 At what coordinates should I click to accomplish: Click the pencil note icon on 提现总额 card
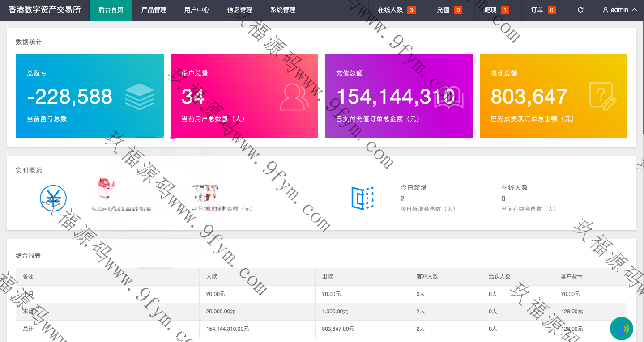click(603, 97)
